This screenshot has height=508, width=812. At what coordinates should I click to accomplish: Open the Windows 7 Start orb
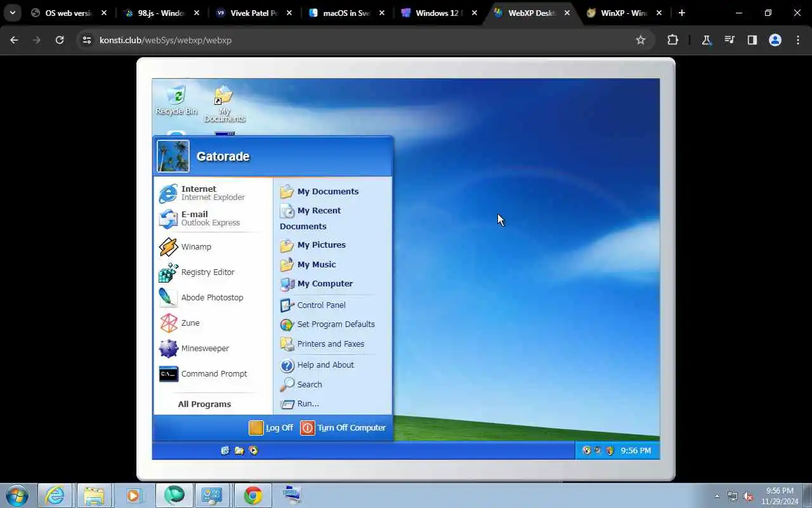click(x=17, y=495)
